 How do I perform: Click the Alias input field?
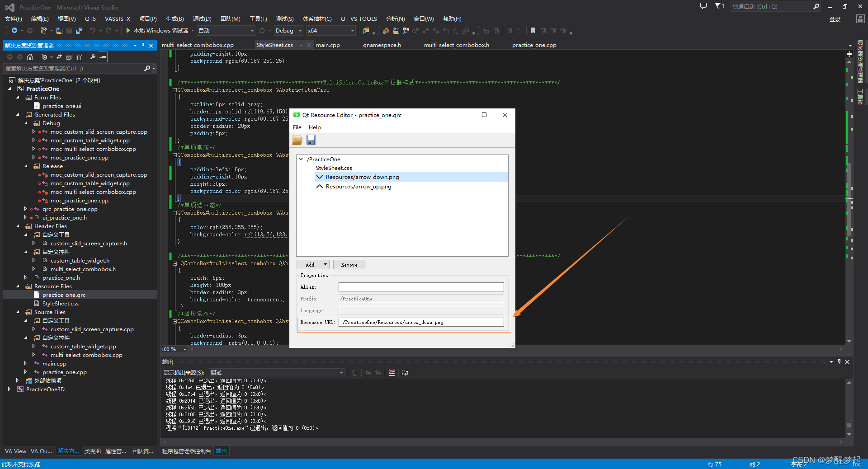(x=421, y=287)
